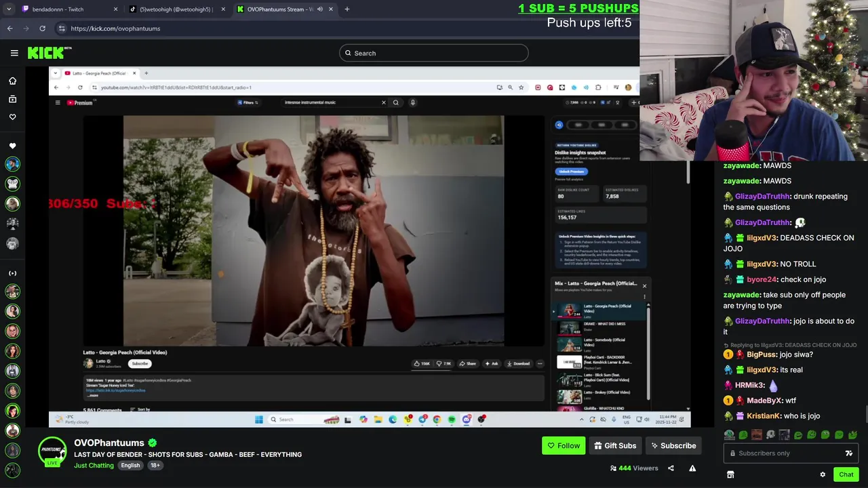This screenshot has height=488, width=868.
Task: Open chat settings gear icon
Action: (x=823, y=474)
